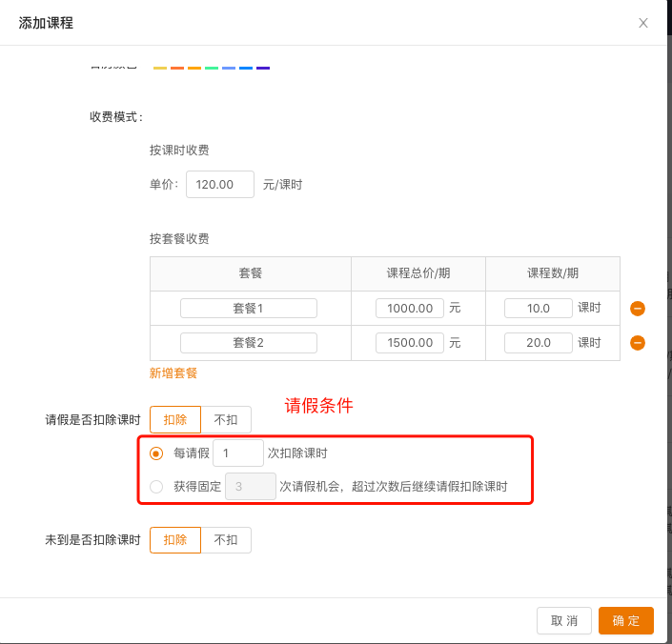The height and width of the screenshot is (644, 672).
Task: Choose the 每请假...次扣除课时 radio option
Action: coord(156,453)
